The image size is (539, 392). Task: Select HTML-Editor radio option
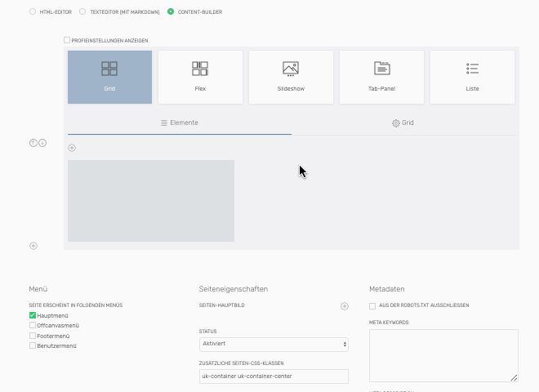(33, 12)
